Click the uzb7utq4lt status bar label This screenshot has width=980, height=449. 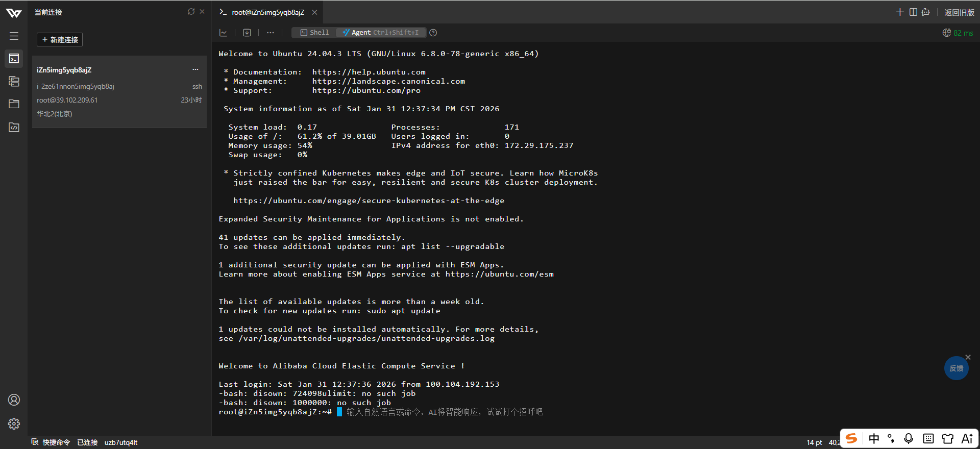point(121,442)
